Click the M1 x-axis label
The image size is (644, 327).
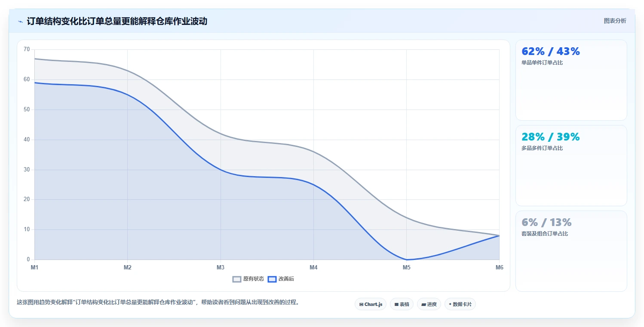pyautogui.click(x=34, y=268)
